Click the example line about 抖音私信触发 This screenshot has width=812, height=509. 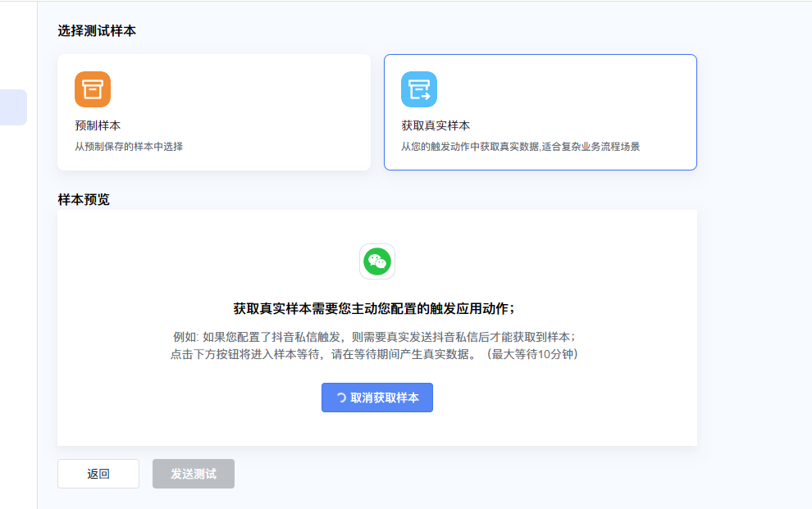tap(374, 337)
